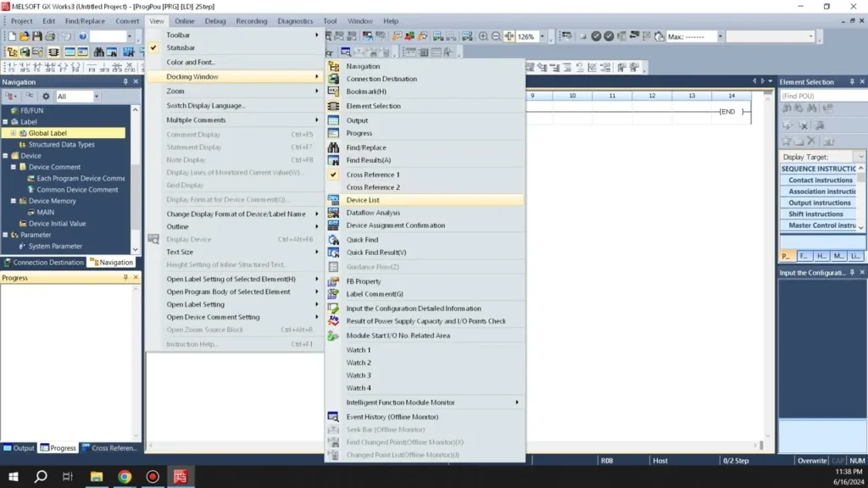Select Common Device Comment tree item
The width and height of the screenshot is (868, 488).
coord(77,190)
